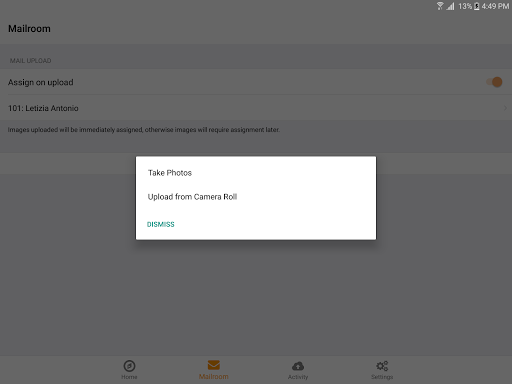Tap the 4:49 PM clock

point(495,6)
